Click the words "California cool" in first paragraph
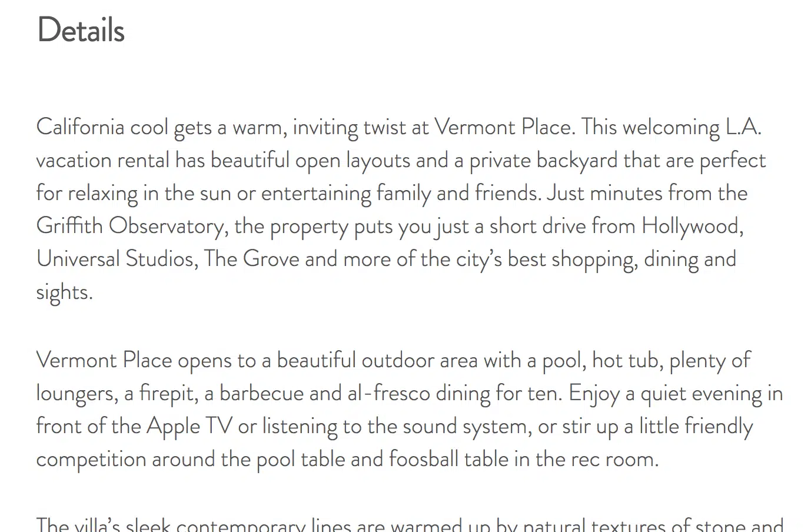 coord(102,127)
